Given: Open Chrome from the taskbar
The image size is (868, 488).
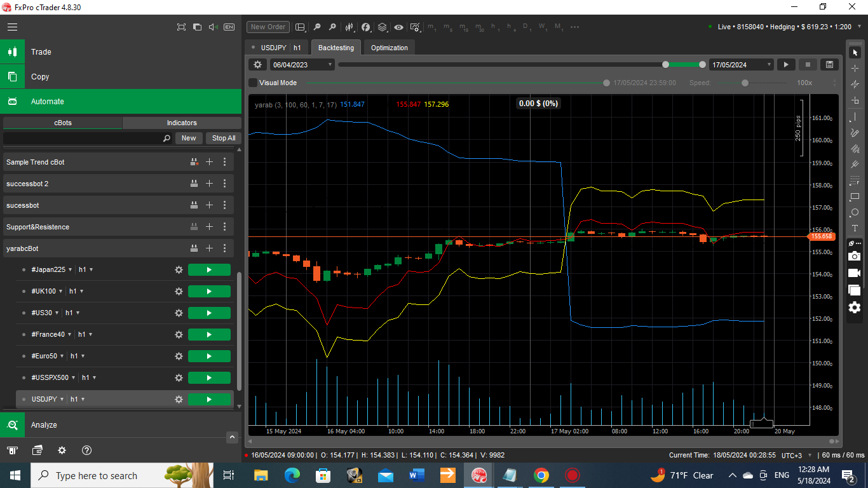Looking at the screenshot, I should [541, 475].
